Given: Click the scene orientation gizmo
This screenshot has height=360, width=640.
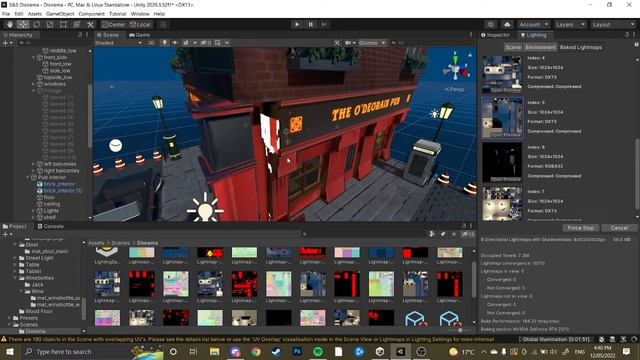Looking at the screenshot, I should tap(456, 67).
